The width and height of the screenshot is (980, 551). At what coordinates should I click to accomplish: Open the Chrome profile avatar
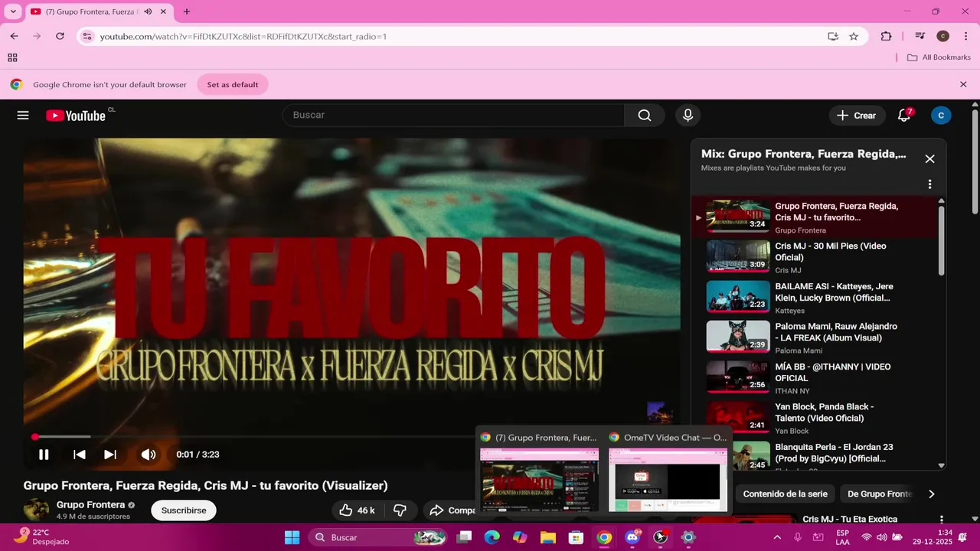coord(943,36)
